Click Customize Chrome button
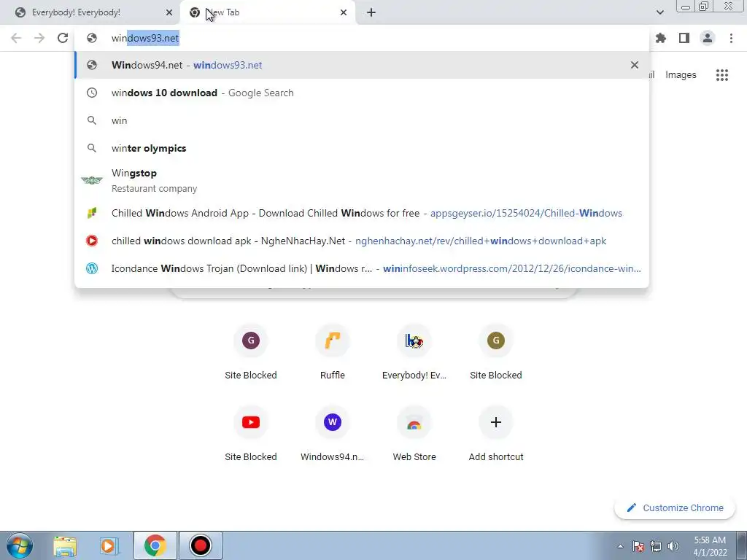This screenshot has height=560, width=747. point(675,507)
